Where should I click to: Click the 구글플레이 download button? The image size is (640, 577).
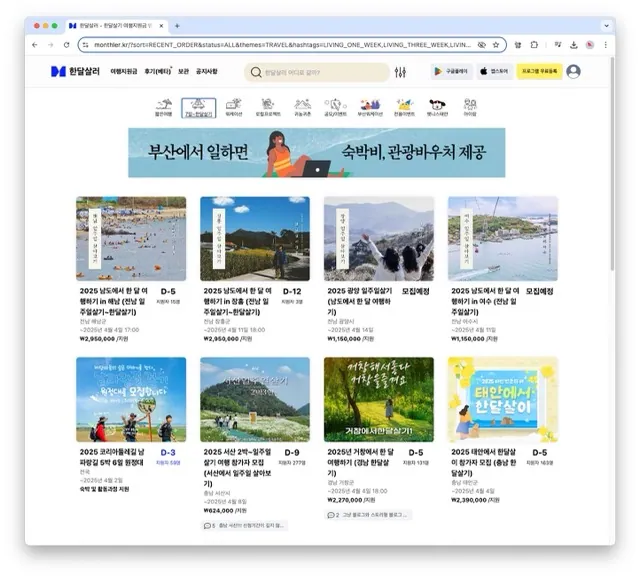(451, 71)
